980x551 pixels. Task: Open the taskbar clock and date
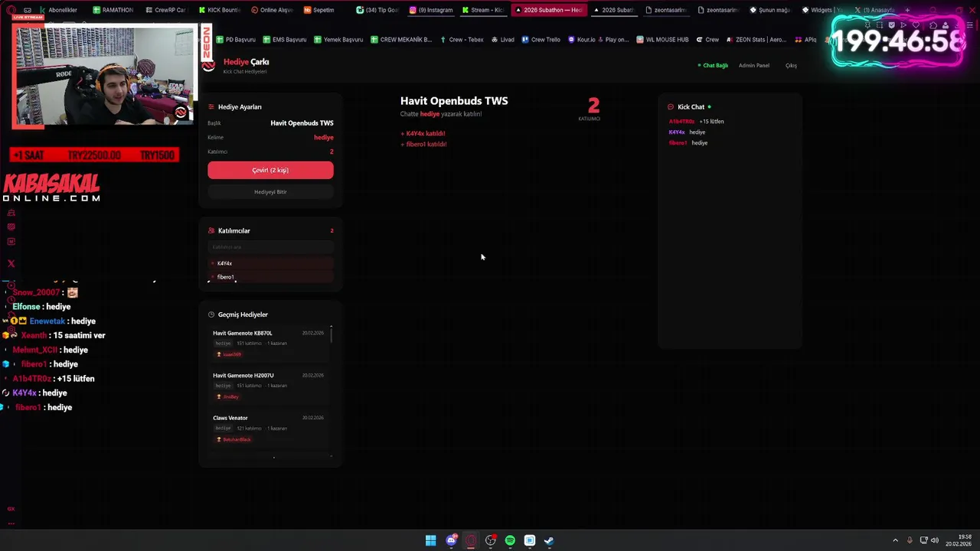tap(959, 540)
